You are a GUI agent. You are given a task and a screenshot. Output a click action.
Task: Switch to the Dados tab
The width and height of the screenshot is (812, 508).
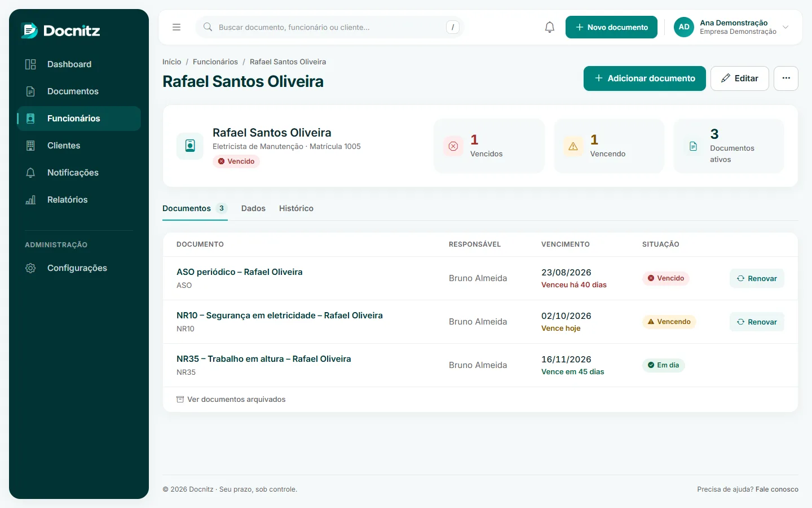tap(253, 208)
